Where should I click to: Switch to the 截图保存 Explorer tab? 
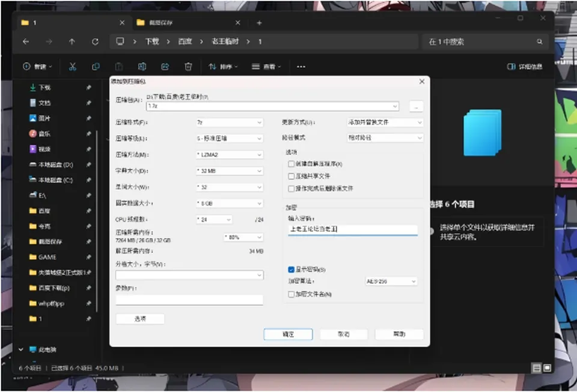[x=188, y=23]
